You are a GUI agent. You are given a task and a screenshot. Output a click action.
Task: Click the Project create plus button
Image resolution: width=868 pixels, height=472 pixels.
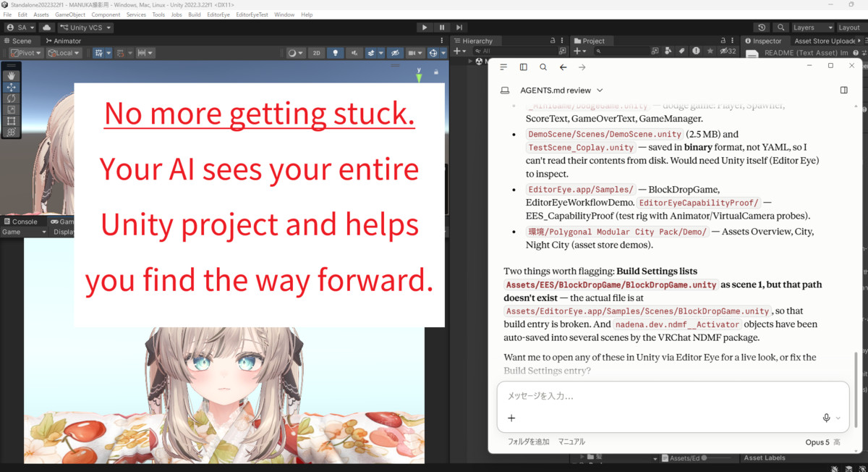coord(579,51)
